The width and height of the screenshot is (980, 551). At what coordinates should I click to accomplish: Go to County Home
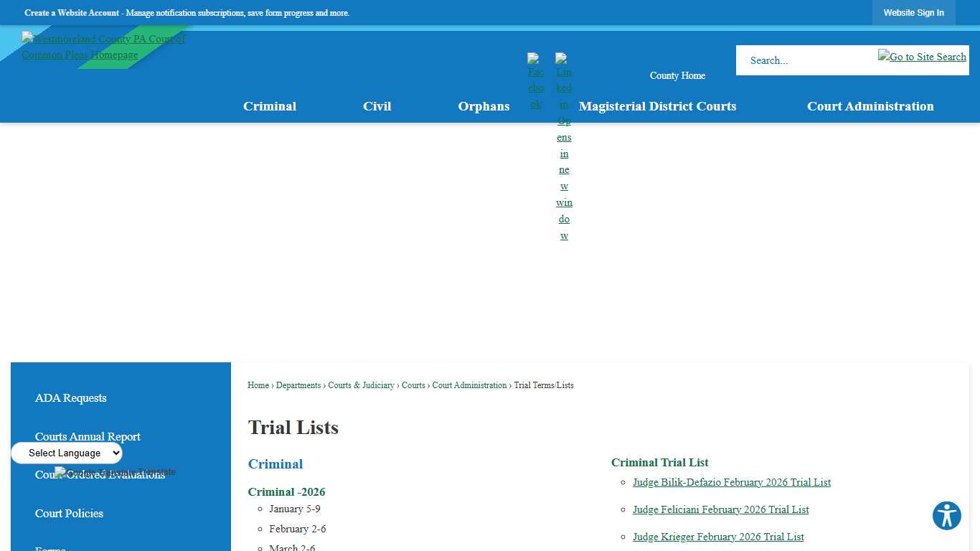point(677,75)
